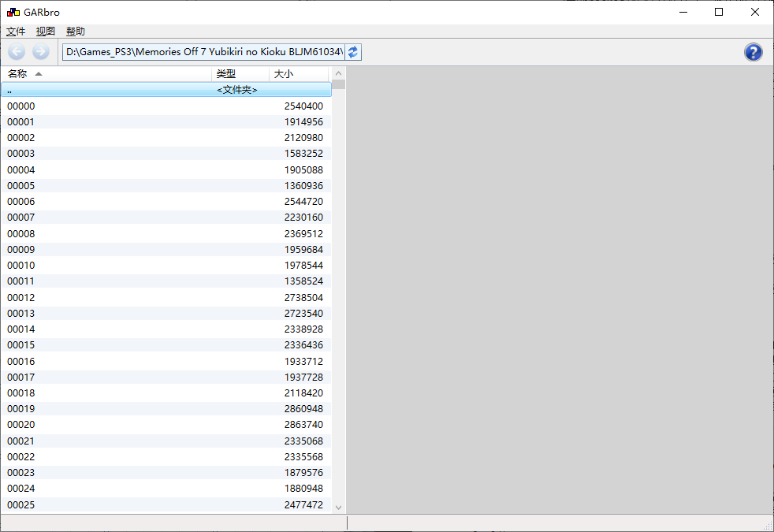Screen dimensions: 774x532
Task: Select file 00000 in the list
Action: [x=166, y=106]
